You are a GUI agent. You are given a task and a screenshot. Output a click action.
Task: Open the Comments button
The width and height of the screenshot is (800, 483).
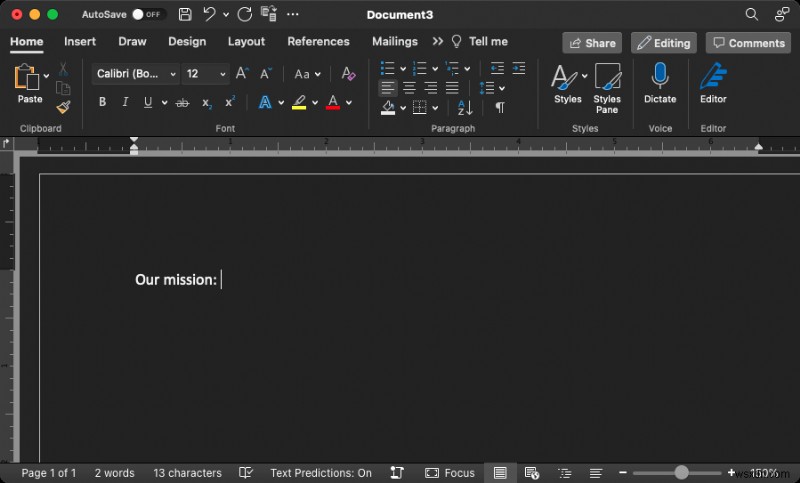(x=748, y=43)
